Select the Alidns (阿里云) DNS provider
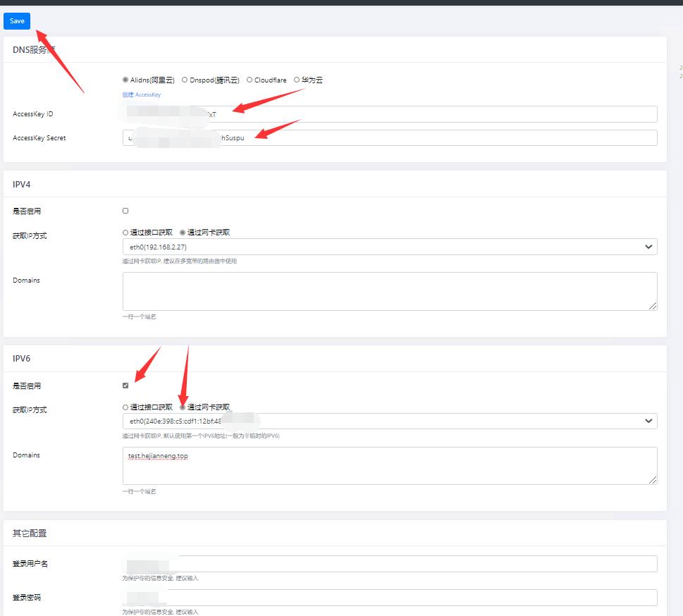Screen dimensions: 683x616 [x=125, y=80]
